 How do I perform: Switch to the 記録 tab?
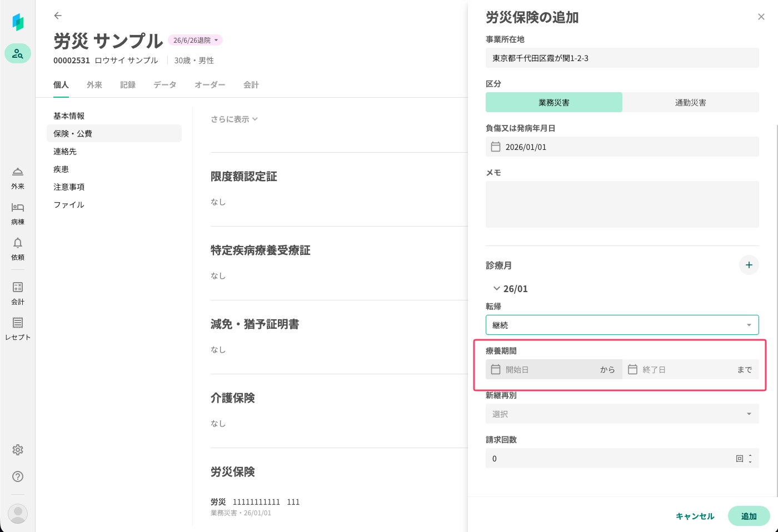click(128, 84)
